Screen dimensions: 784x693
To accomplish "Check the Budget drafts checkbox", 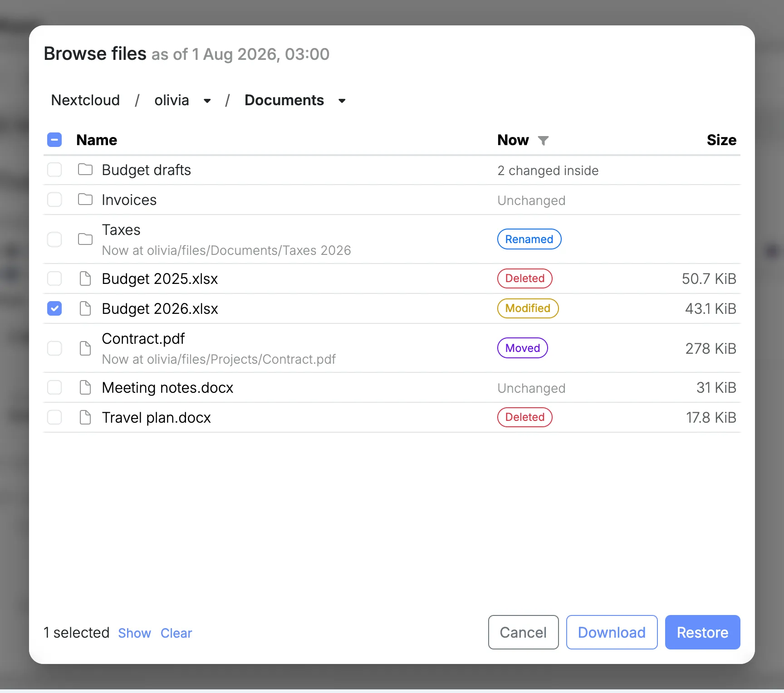I will [x=54, y=170].
